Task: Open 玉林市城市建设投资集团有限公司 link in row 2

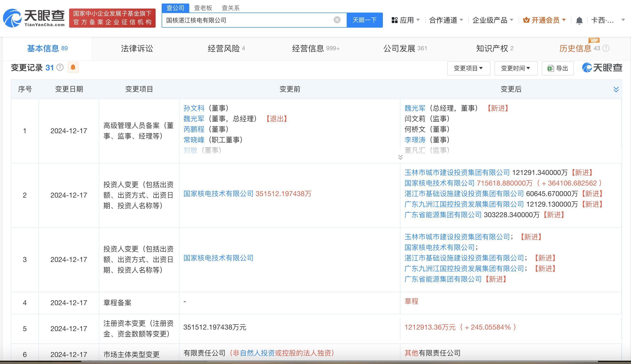Action: (x=457, y=172)
